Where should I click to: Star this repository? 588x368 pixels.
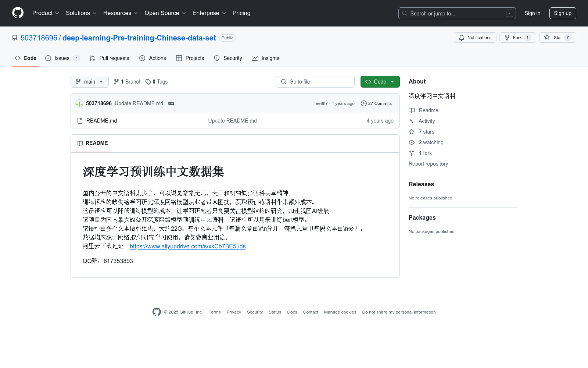pos(557,38)
